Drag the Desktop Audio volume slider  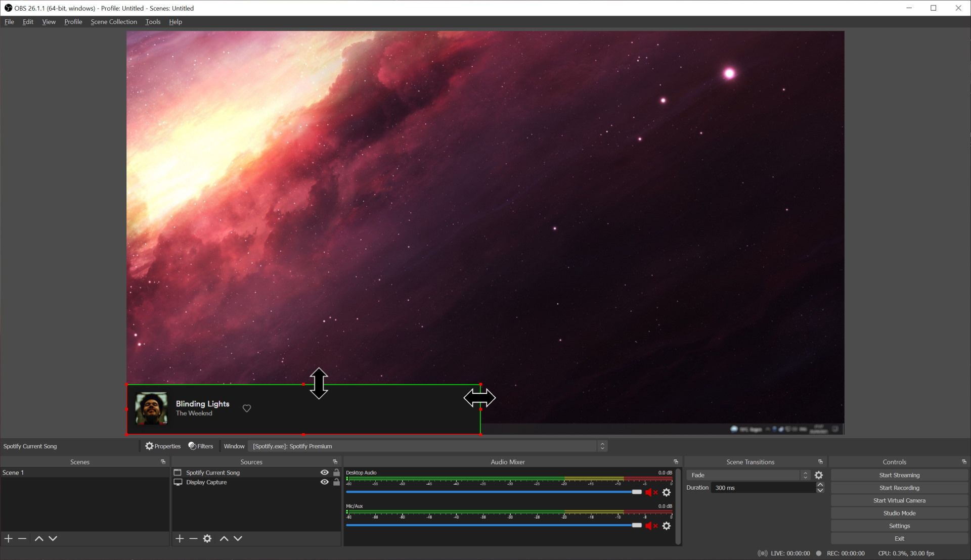click(636, 492)
